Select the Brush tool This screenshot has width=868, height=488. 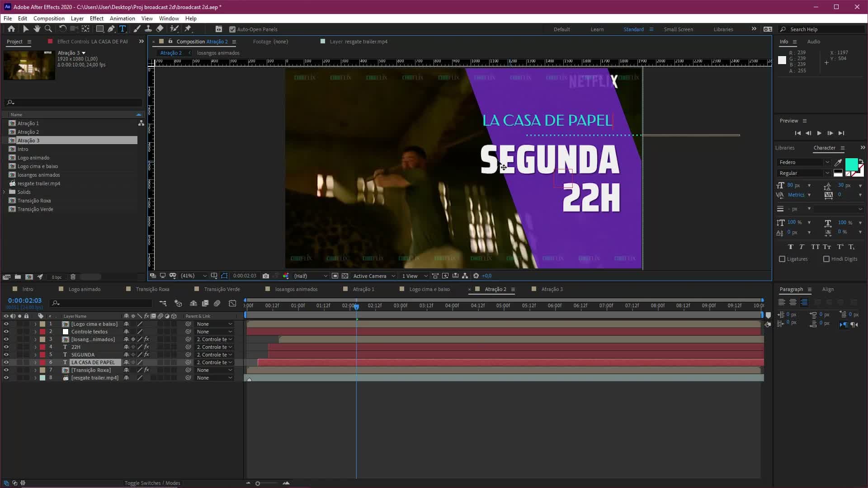pyautogui.click(x=137, y=29)
